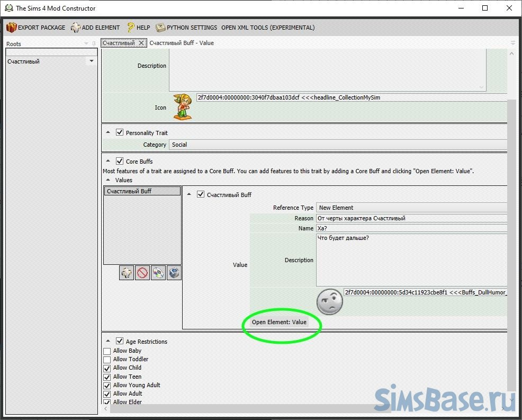Click the buff Name field containing Ха?
This screenshot has width=522, height=420.
click(411, 228)
